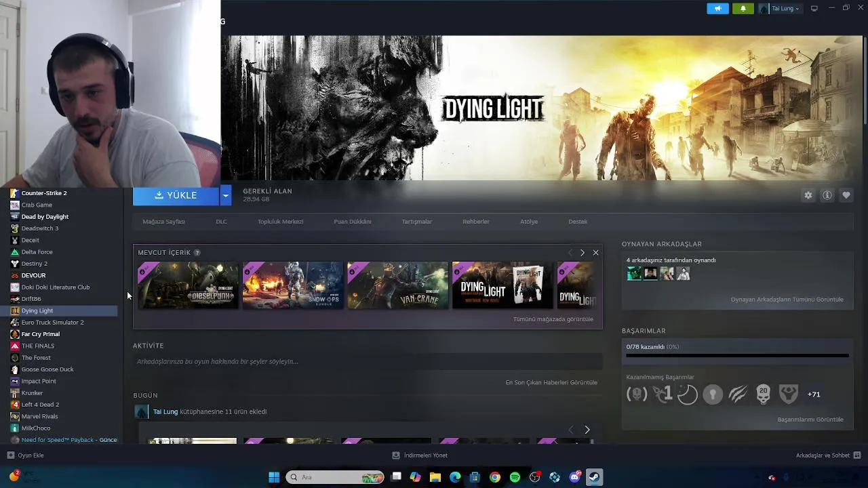This screenshot has height=488, width=868.
Task: Open Google Chrome from the taskbar
Action: [x=495, y=477]
